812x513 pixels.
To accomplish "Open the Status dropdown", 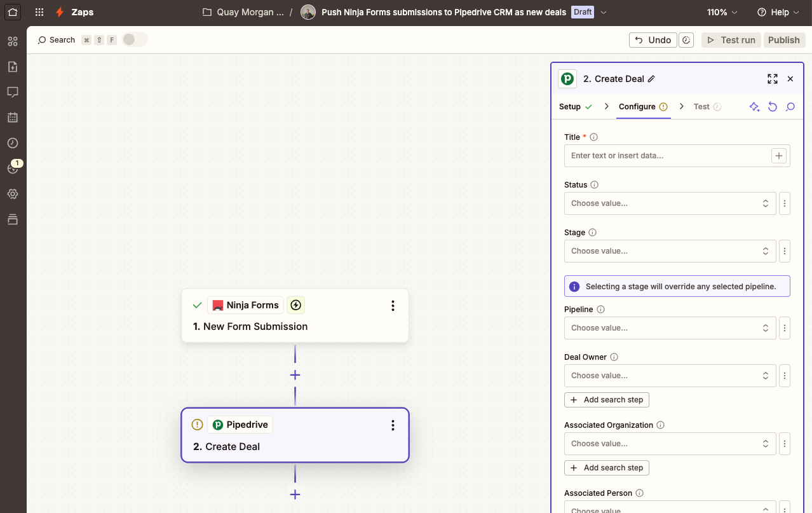I will 670,203.
